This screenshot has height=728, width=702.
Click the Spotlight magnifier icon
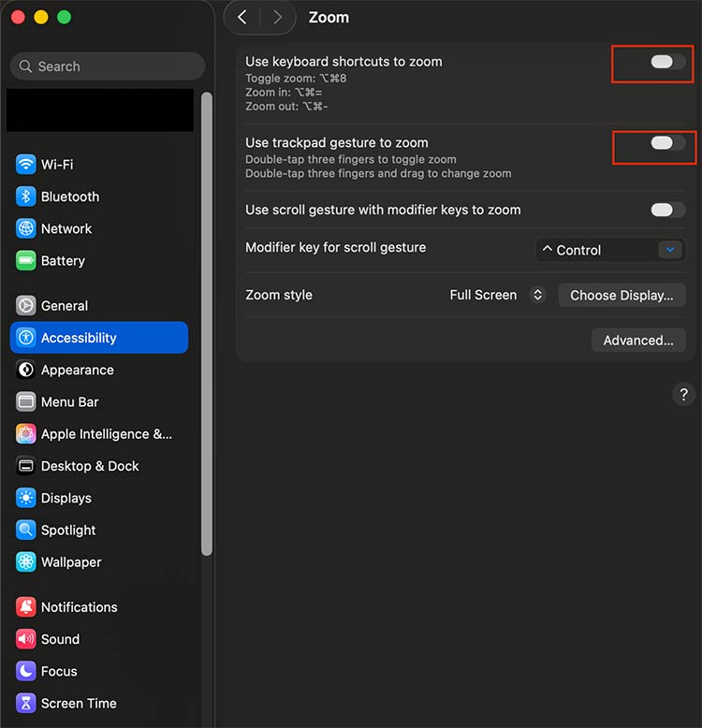tap(26, 530)
